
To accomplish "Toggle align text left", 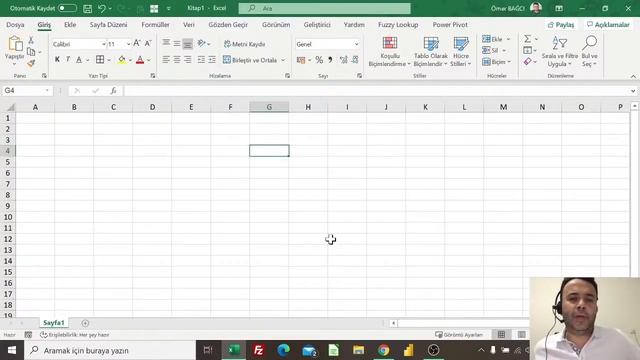I will (166, 60).
